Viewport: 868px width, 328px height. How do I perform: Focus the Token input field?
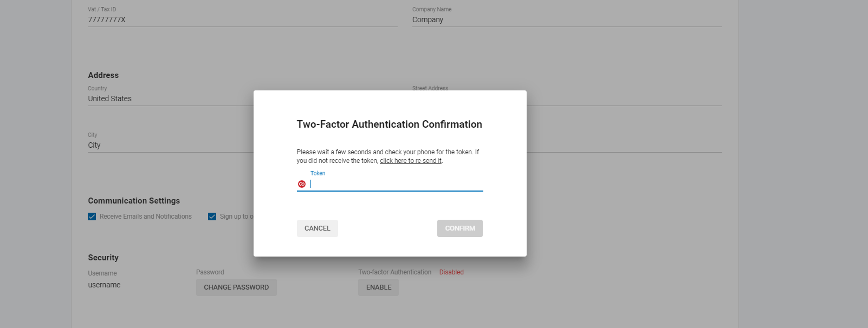(396, 184)
